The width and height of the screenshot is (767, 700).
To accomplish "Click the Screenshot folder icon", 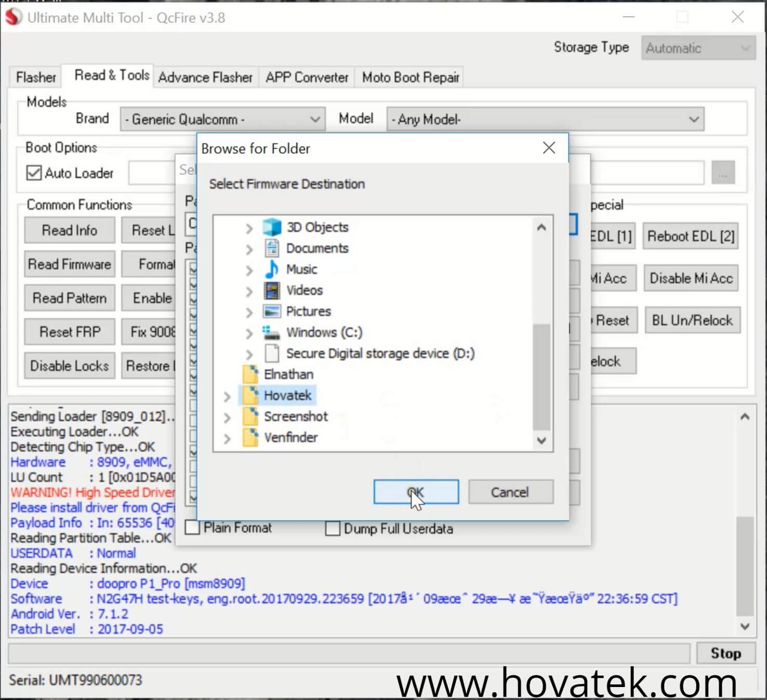I will tap(250, 416).
